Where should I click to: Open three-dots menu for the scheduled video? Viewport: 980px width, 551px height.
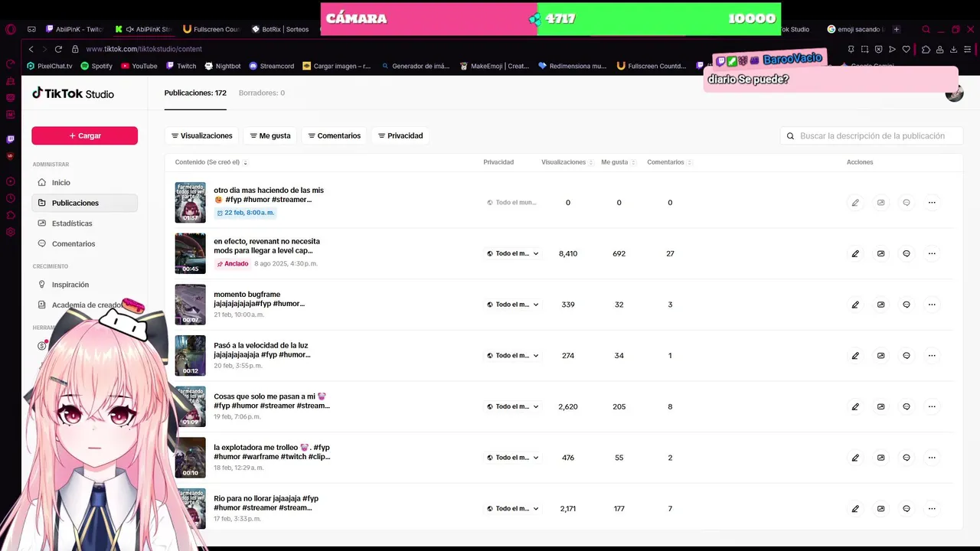pyautogui.click(x=932, y=203)
